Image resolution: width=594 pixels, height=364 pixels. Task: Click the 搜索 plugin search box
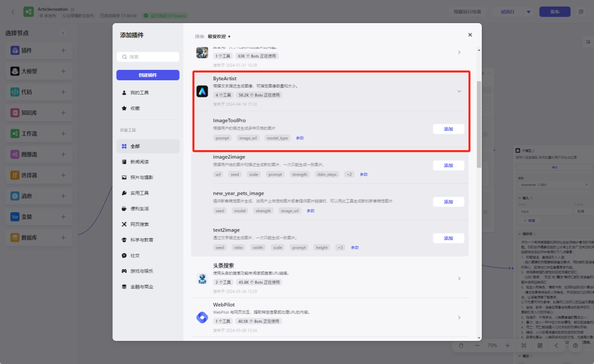[148, 57]
